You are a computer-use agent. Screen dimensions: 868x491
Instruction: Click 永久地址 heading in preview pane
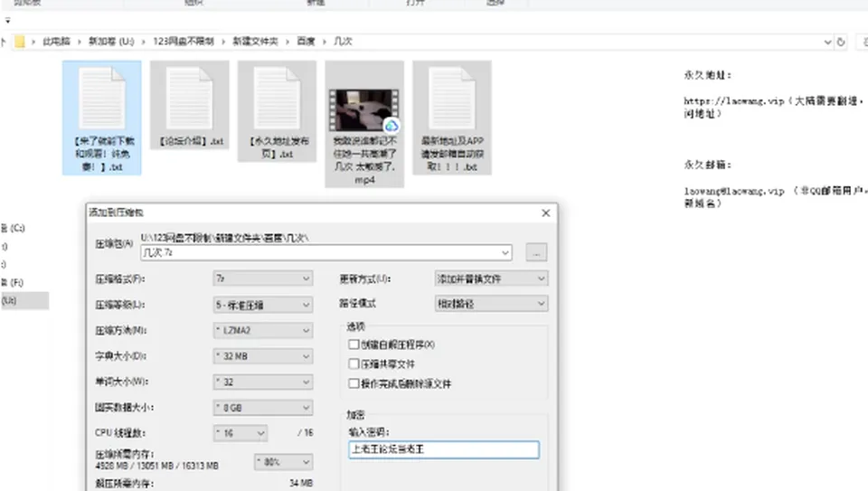click(707, 75)
